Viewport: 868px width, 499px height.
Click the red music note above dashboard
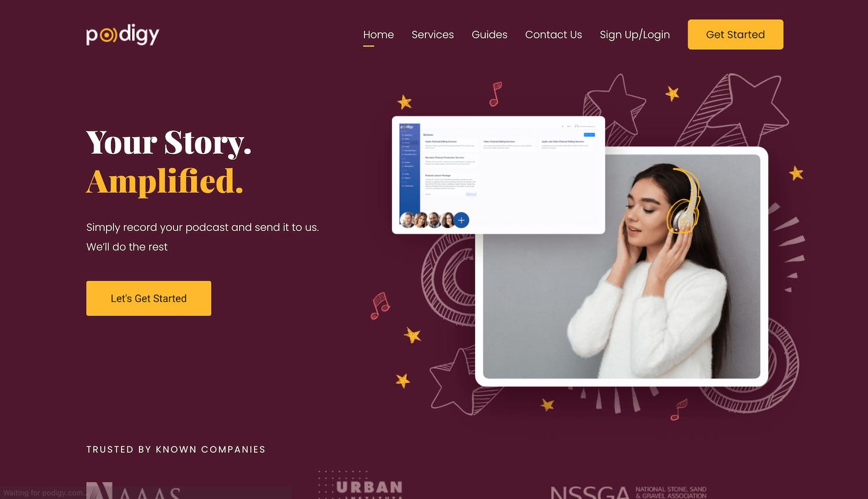pyautogui.click(x=495, y=94)
